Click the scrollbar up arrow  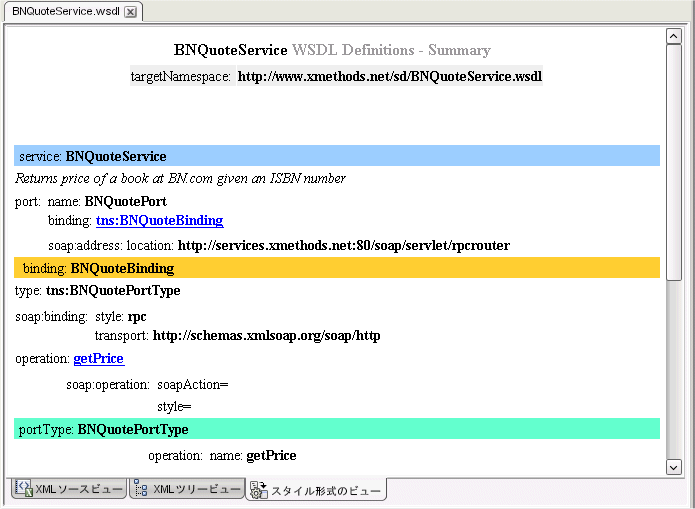click(674, 36)
